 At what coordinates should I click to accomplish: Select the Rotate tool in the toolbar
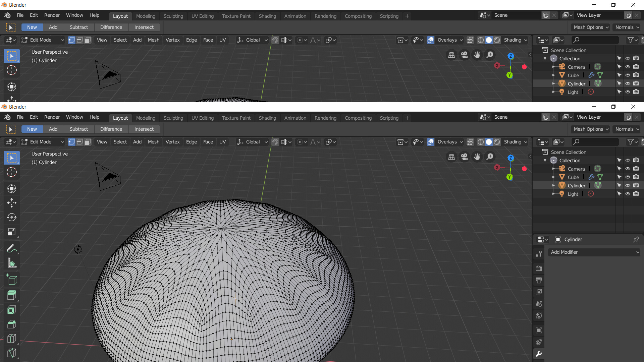11,217
